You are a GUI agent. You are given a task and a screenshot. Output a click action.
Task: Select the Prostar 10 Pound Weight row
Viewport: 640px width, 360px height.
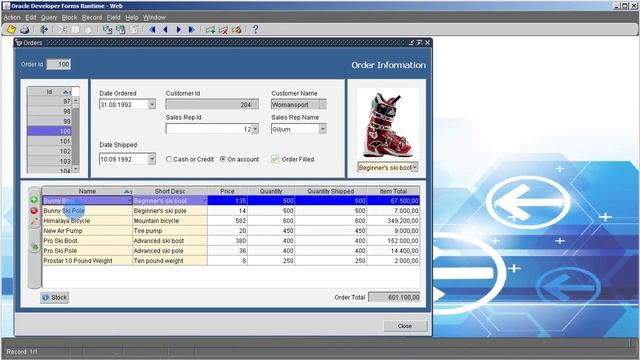pos(231,261)
